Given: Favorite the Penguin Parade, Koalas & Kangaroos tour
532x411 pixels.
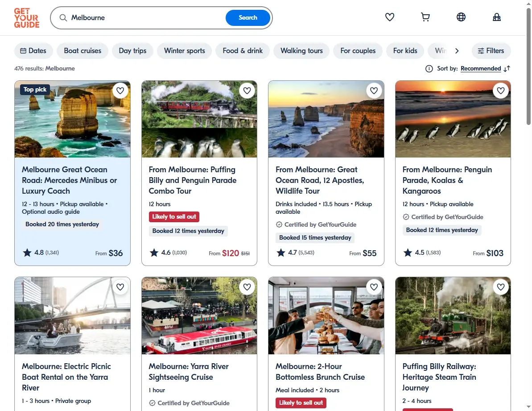Looking at the screenshot, I should (501, 91).
